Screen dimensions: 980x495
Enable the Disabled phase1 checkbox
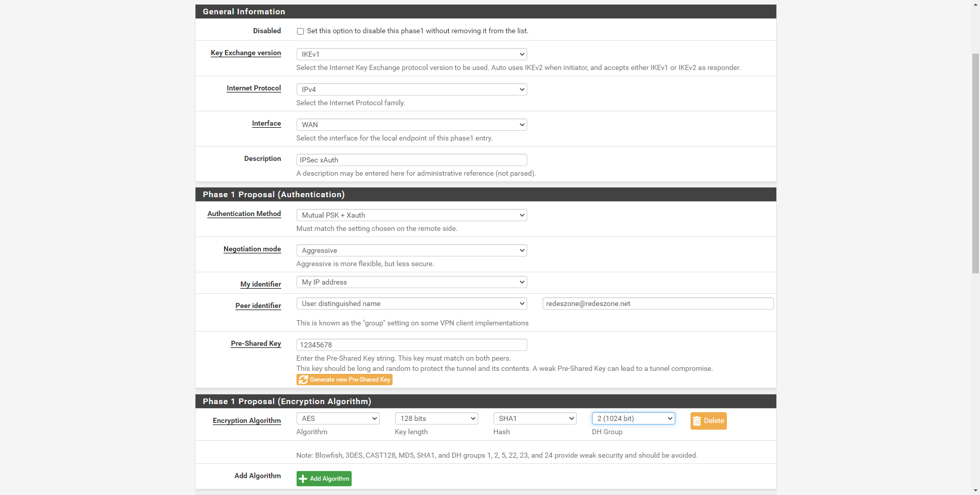(300, 31)
